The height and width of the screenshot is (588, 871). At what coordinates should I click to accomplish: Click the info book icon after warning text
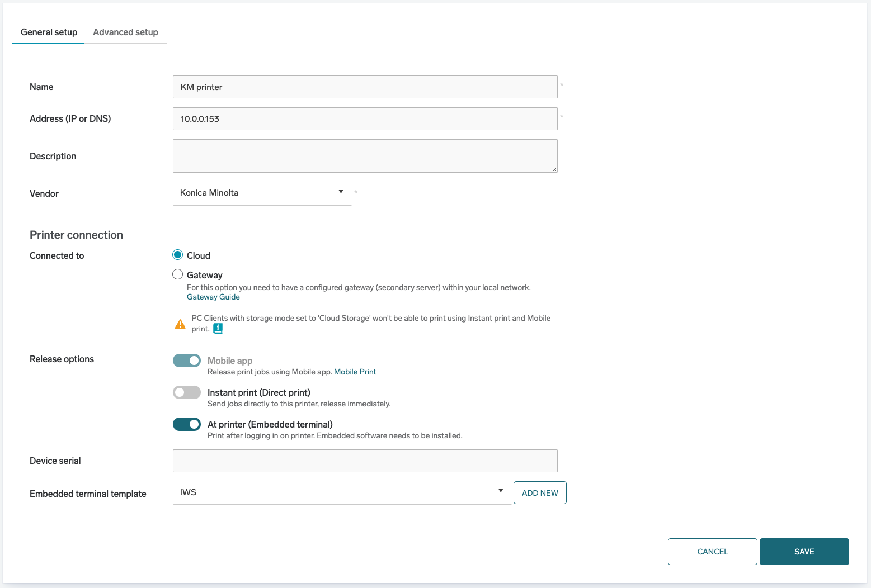pyautogui.click(x=218, y=329)
